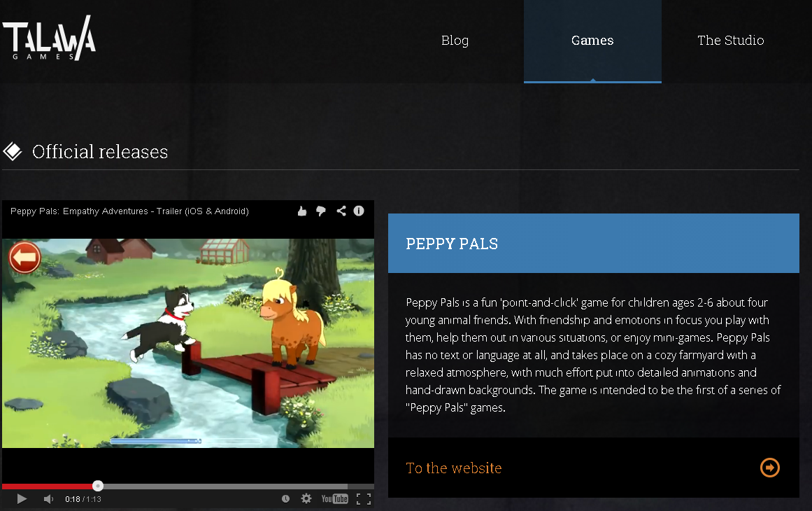This screenshot has width=812, height=511.
Task: Click the thumbs up icon on video
Action: point(302,211)
